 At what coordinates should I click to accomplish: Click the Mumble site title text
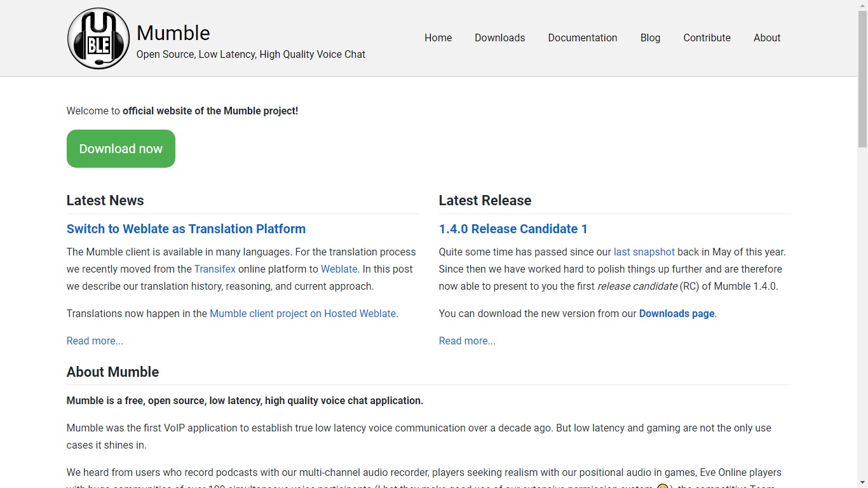(x=173, y=32)
